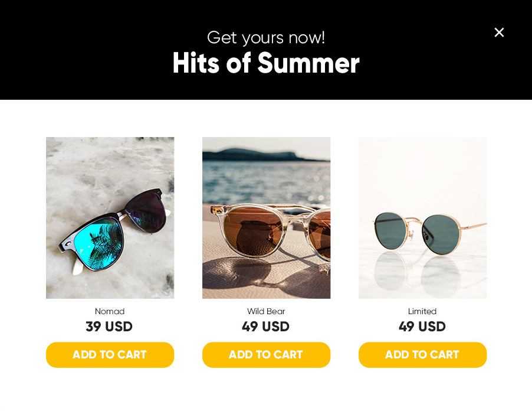
Task: Close the Hits of Summer popup
Action: point(499,32)
